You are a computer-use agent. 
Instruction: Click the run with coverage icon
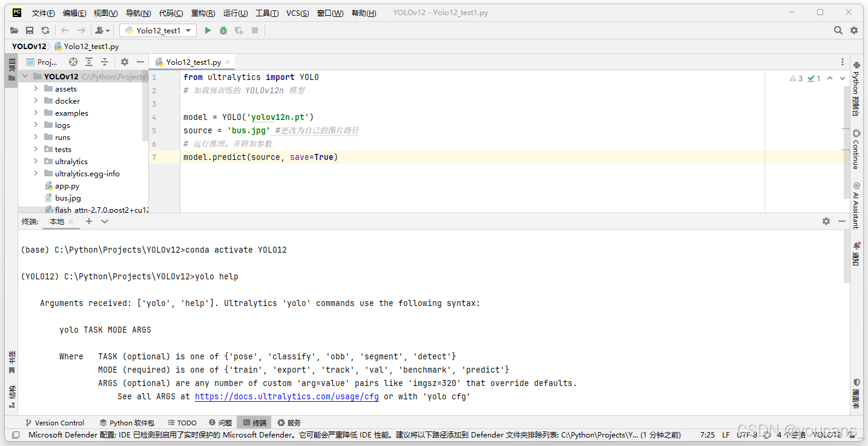pyautogui.click(x=239, y=30)
